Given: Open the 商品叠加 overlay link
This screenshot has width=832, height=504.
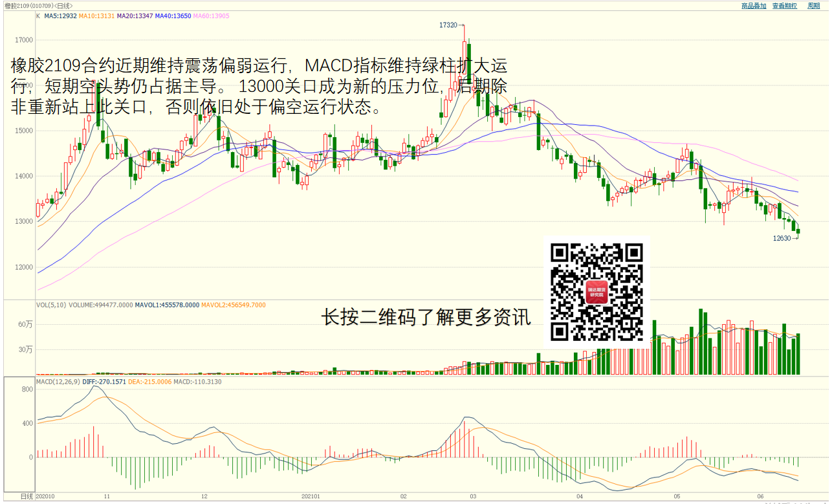Looking at the screenshot, I should pos(754,5).
